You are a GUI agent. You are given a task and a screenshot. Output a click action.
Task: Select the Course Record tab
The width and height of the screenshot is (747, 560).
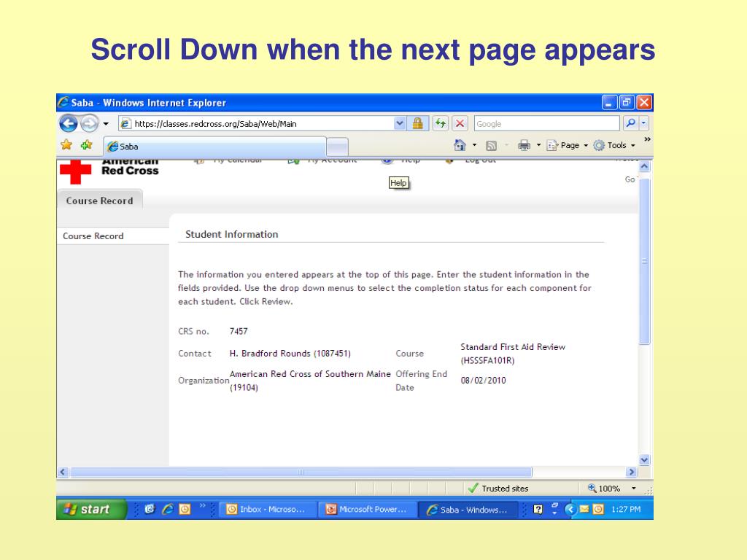[99, 201]
